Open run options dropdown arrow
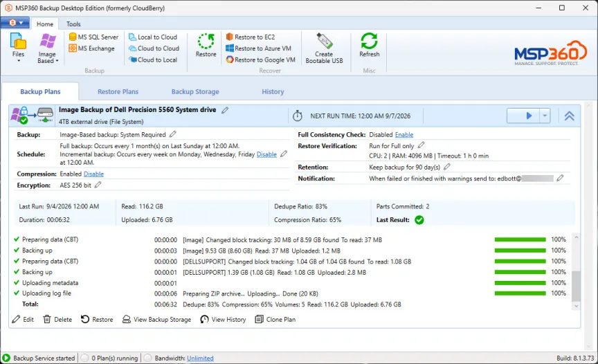Viewport: 598px width, 364px height. pyautogui.click(x=545, y=116)
